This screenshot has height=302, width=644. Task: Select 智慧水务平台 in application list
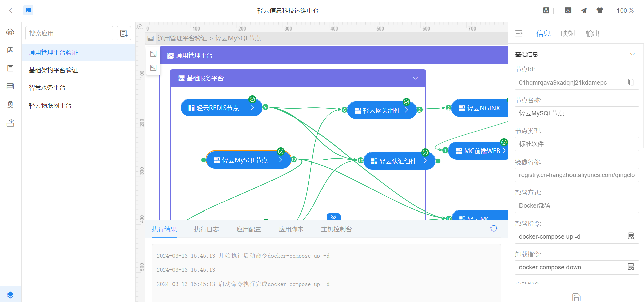[78, 88]
